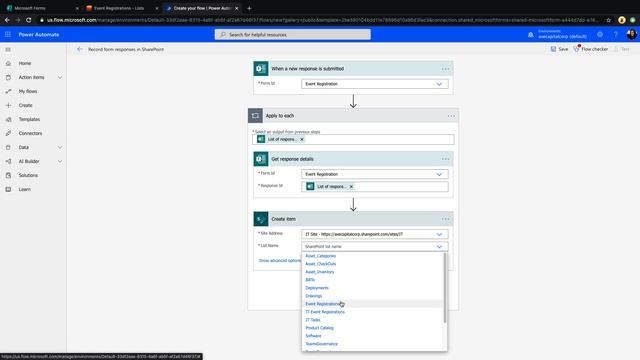640x360 pixels.
Task: Open the help question mark icon
Action: tap(616, 35)
